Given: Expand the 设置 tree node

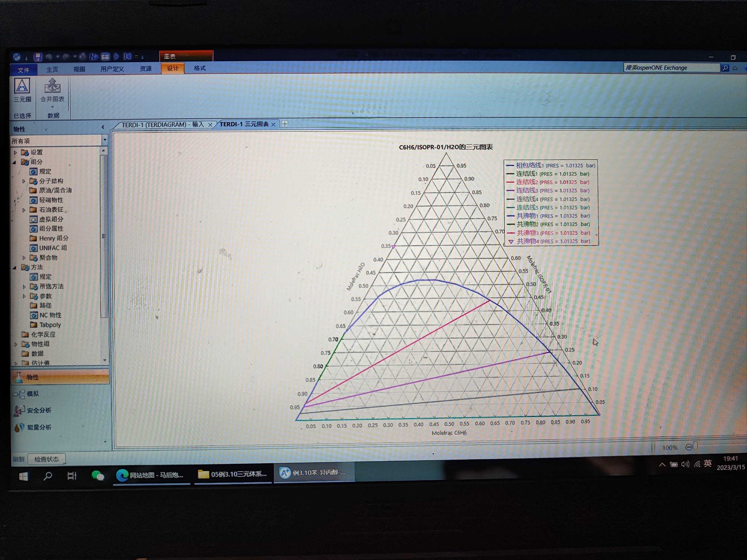Looking at the screenshot, I should coord(15,153).
